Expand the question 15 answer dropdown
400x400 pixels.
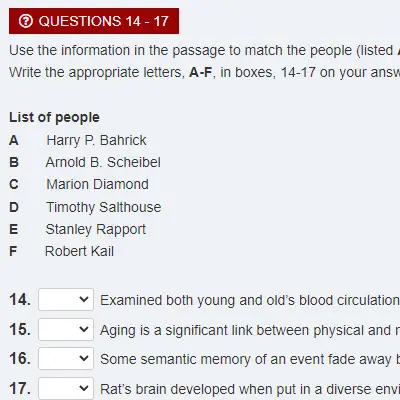(66, 329)
